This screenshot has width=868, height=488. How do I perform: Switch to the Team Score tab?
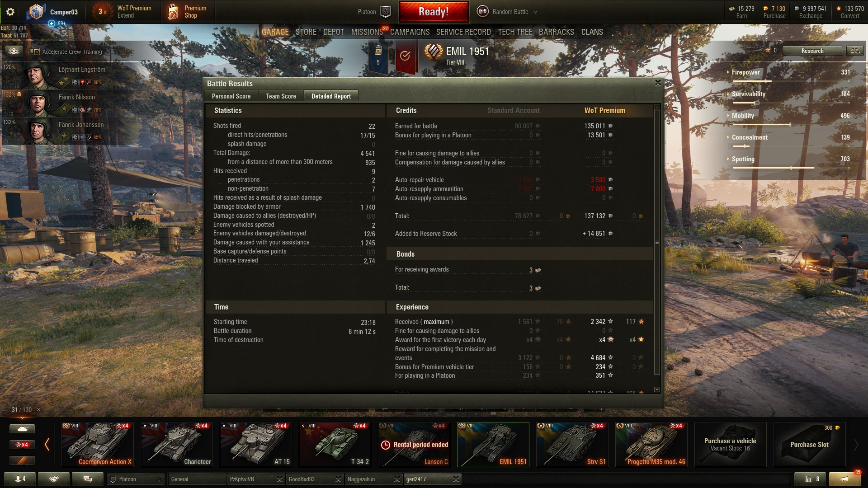(281, 96)
